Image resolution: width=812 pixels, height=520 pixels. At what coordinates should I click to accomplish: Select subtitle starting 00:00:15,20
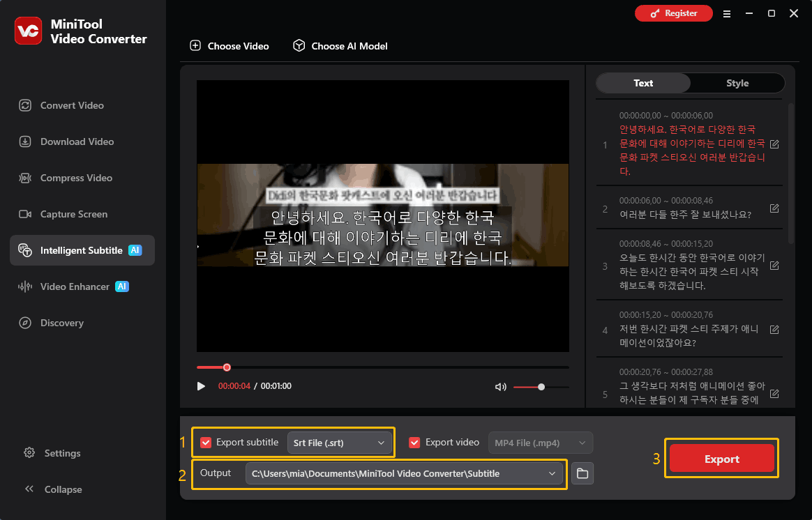[689, 328]
